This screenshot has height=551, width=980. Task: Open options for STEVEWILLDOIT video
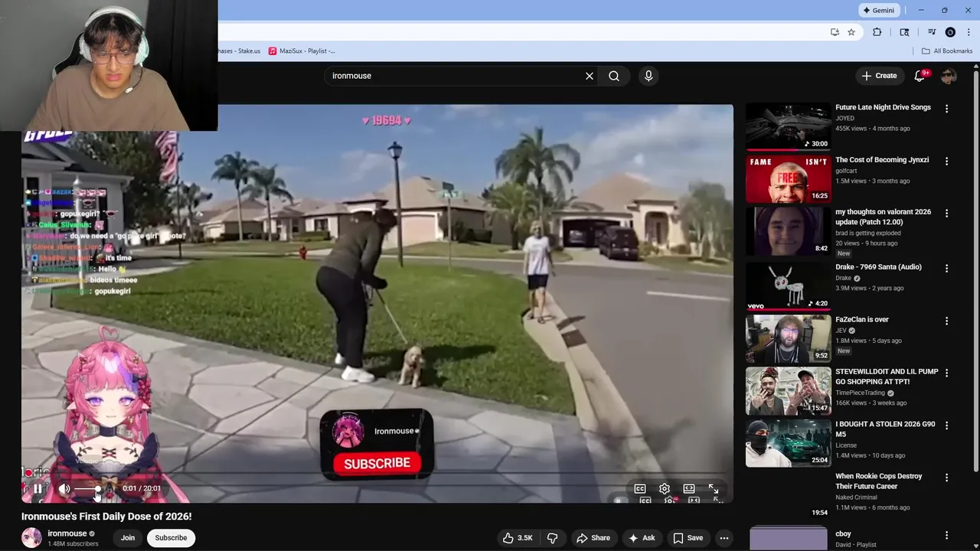point(946,373)
